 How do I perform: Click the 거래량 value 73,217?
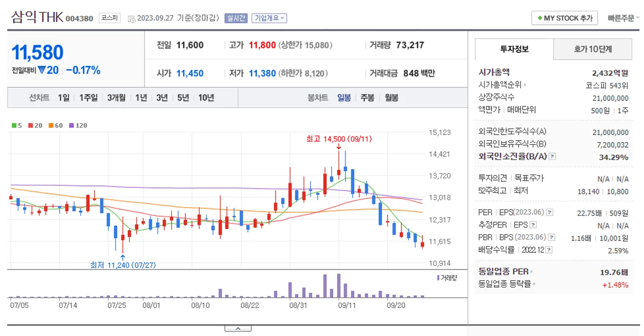410,45
